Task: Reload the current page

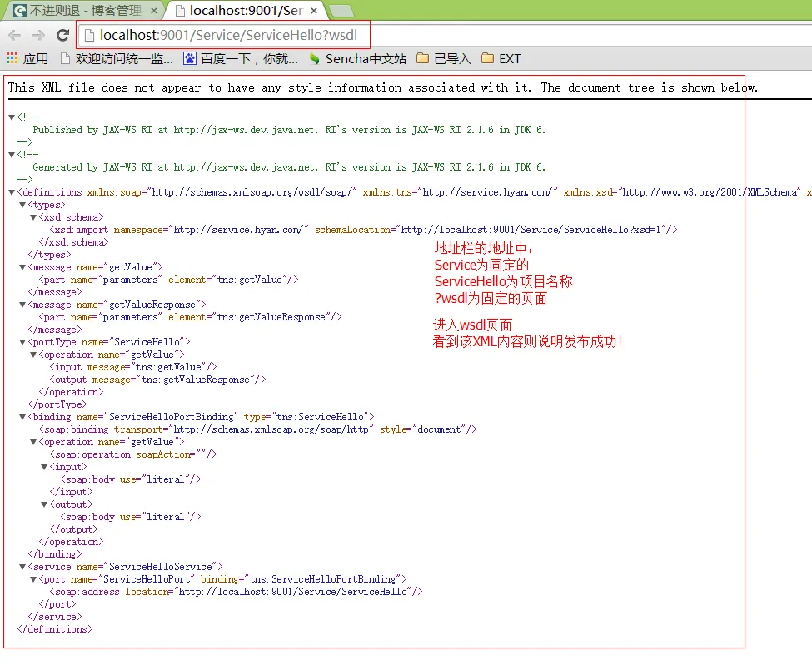Action: (x=62, y=35)
